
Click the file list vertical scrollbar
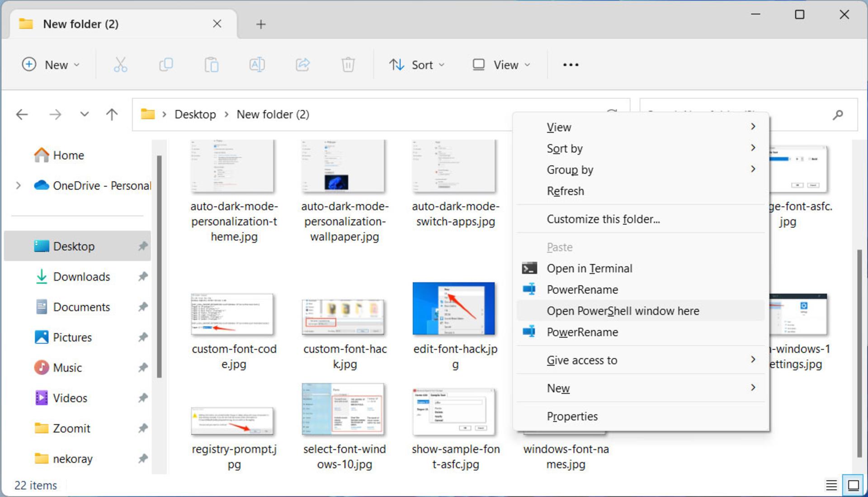coord(859,353)
